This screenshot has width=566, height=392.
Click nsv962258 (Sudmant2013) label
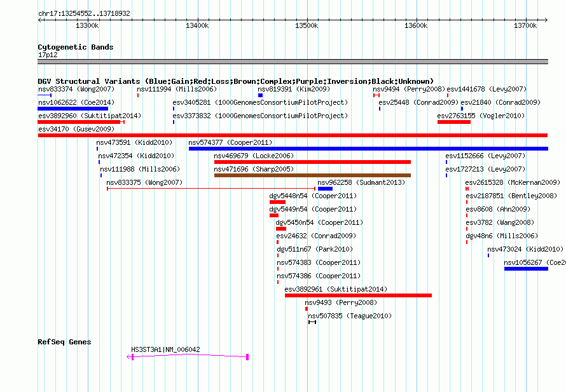pos(361,182)
